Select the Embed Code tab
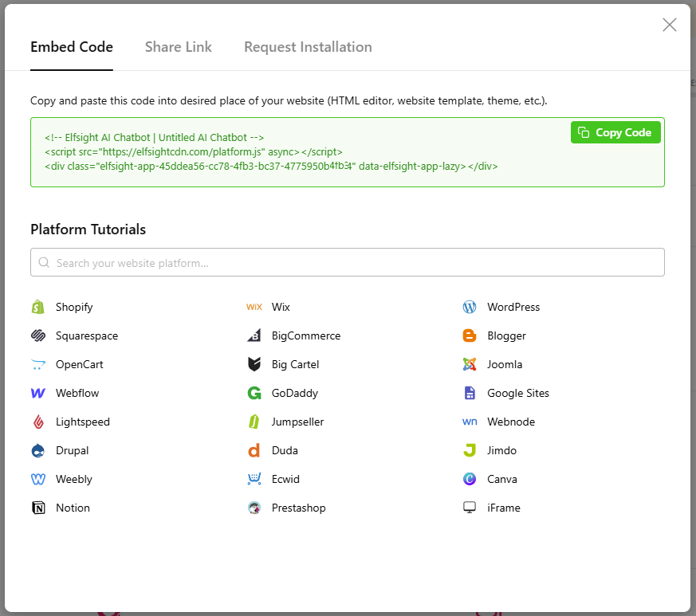This screenshot has width=696, height=616. [x=72, y=47]
